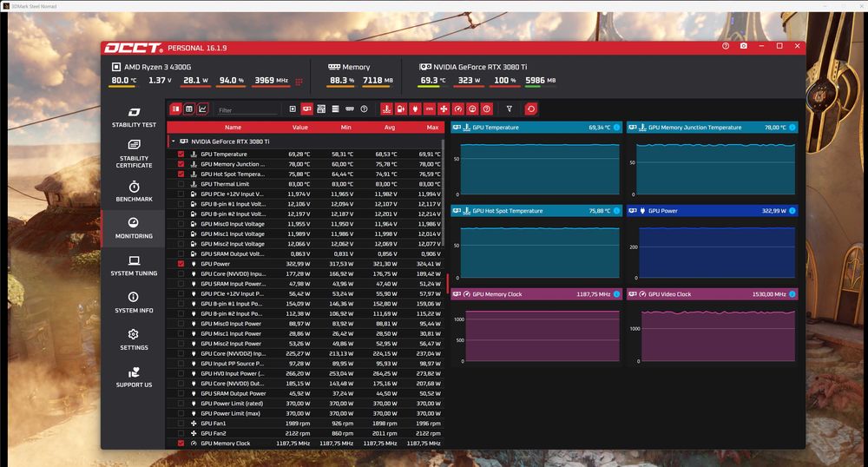
Task: Open info for GPU Hot Spot Temperature graph
Action: [616, 211]
